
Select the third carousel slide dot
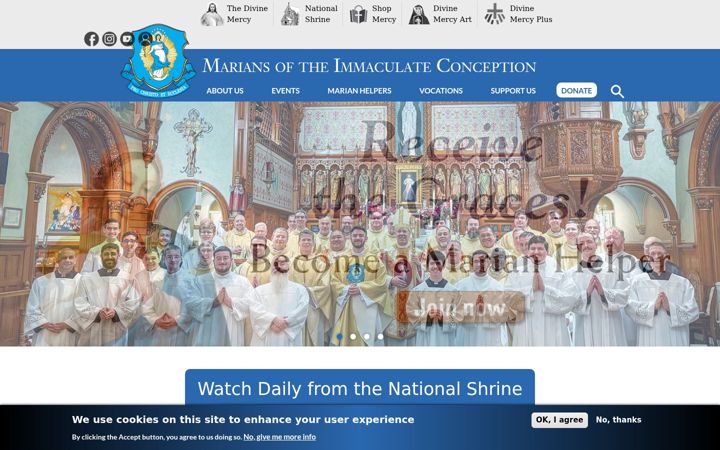point(366,337)
